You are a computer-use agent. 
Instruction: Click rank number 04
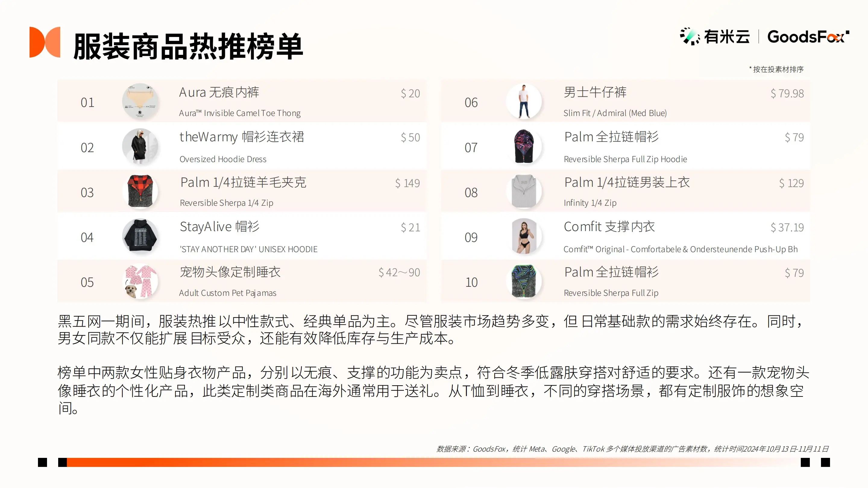[x=87, y=238]
